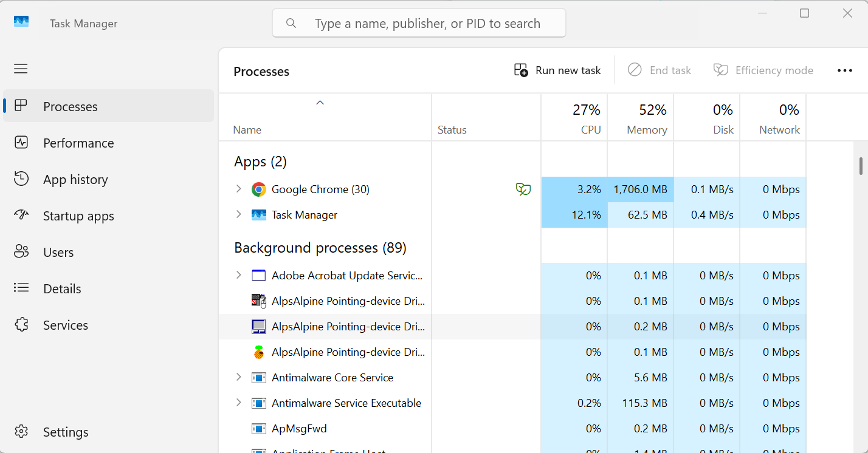
Task: Sort processes by Disk column header
Action: (707, 118)
